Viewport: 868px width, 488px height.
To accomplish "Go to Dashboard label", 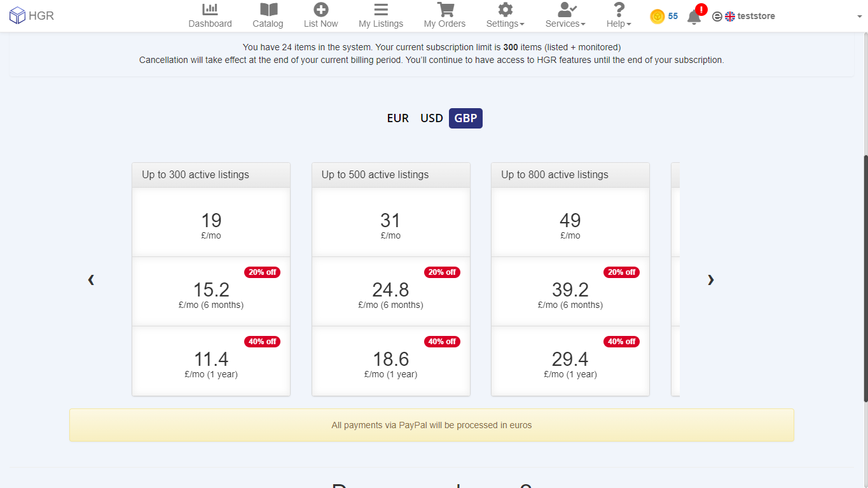I will tap(210, 24).
